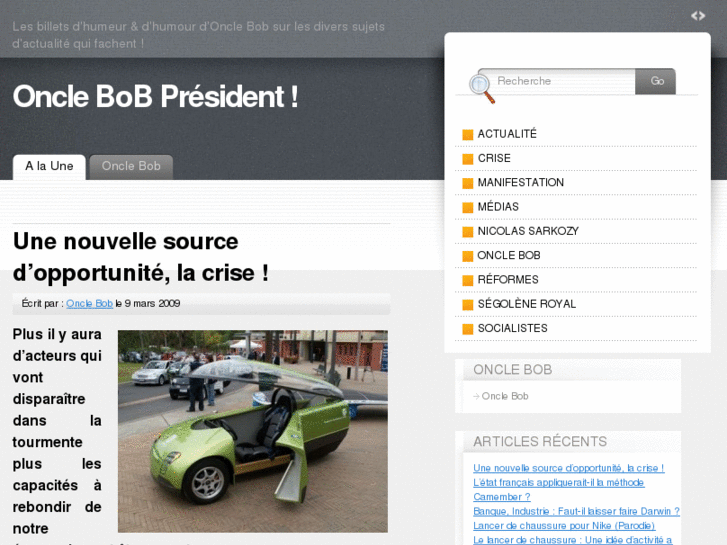Open the SOCIALISTES category
The height and width of the screenshot is (545, 727).
tap(512, 328)
